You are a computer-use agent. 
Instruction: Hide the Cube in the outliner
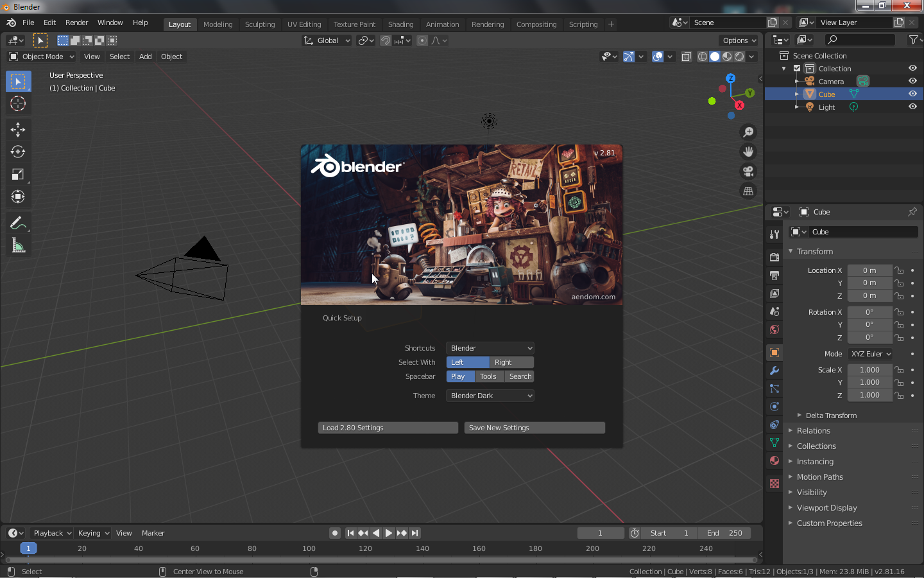[x=912, y=94]
